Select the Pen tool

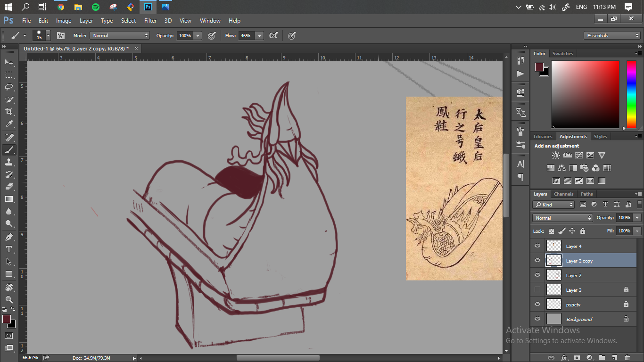tap(9, 237)
